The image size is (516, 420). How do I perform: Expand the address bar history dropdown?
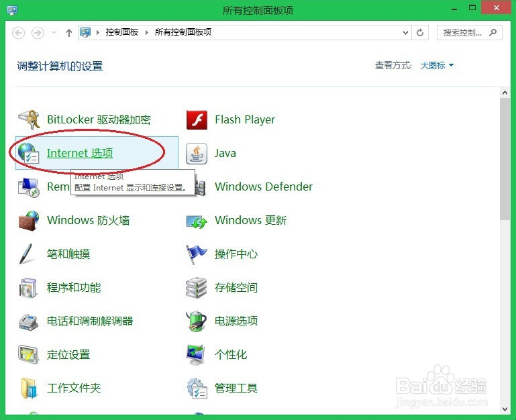coord(406,33)
